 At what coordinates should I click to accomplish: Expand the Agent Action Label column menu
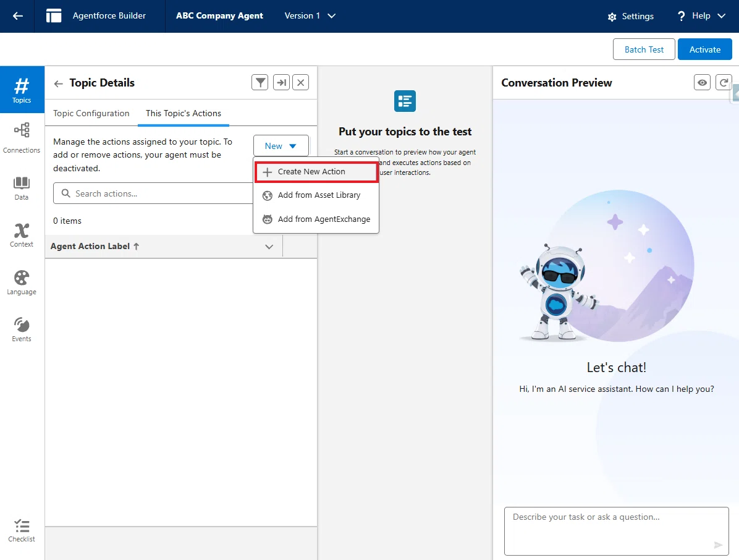[269, 247]
